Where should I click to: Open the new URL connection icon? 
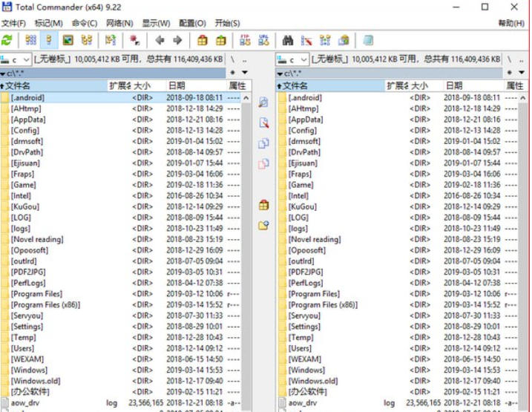[x=263, y=40]
